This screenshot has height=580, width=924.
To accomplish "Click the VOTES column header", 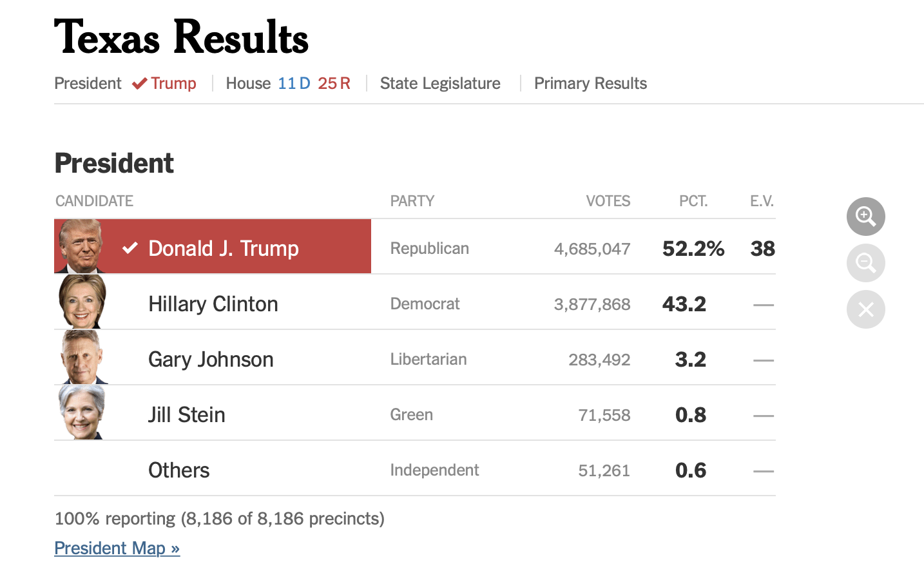I will [x=608, y=201].
